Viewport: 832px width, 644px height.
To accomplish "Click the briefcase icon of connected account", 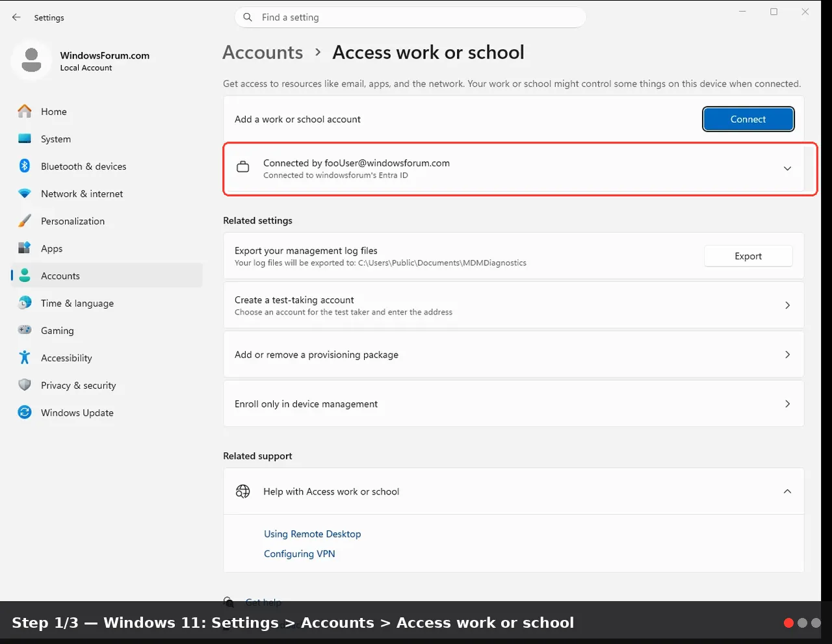I will [x=242, y=167].
